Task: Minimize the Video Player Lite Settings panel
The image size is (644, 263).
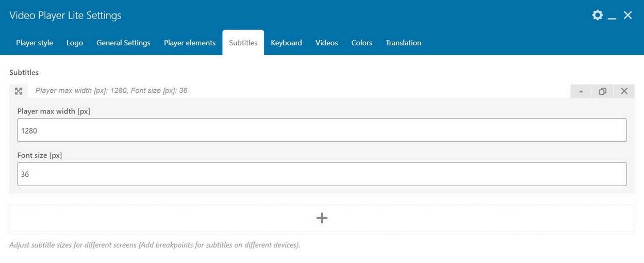Action: 612,16
